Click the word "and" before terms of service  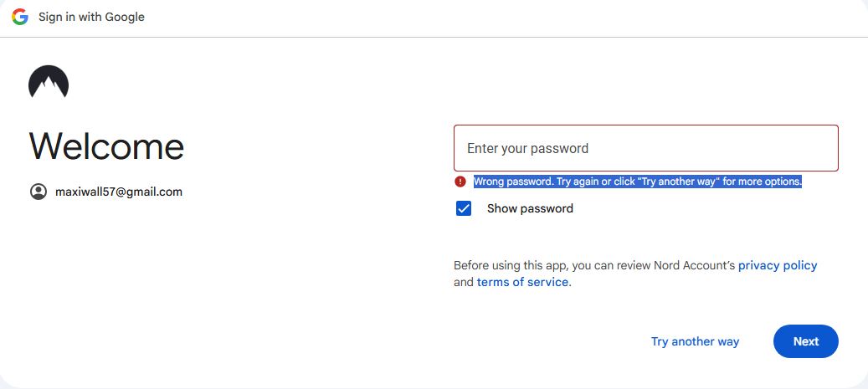(x=464, y=282)
